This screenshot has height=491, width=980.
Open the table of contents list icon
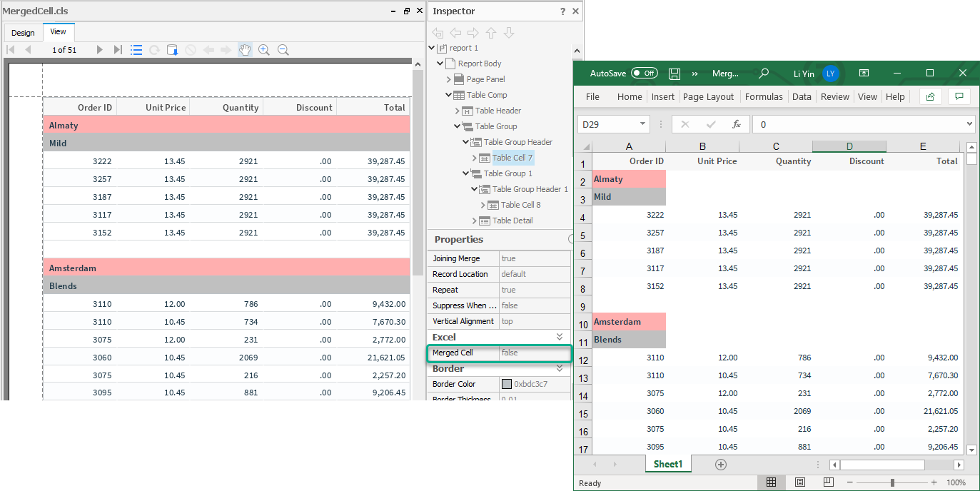(x=136, y=50)
